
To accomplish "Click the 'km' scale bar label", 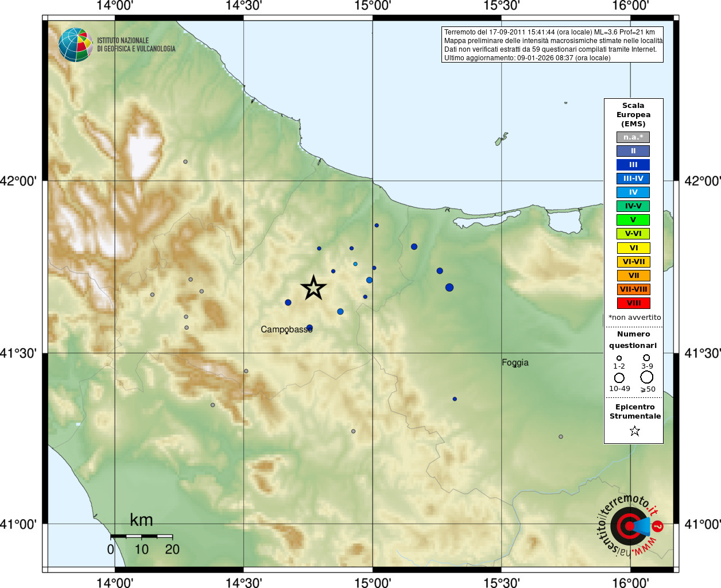I will pyautogui.click(x=141, y=520).
